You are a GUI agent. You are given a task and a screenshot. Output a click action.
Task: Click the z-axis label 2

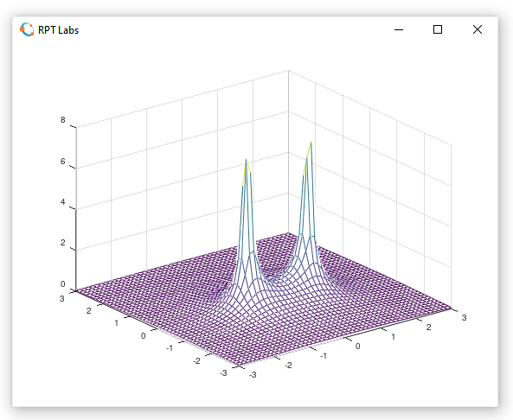(x=63, y=243)
